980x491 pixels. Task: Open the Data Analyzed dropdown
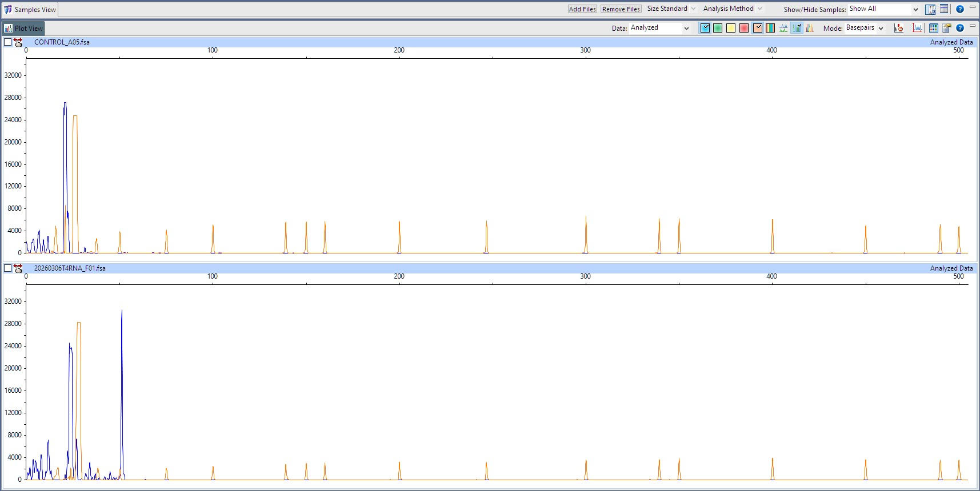(x=660, y=28)
